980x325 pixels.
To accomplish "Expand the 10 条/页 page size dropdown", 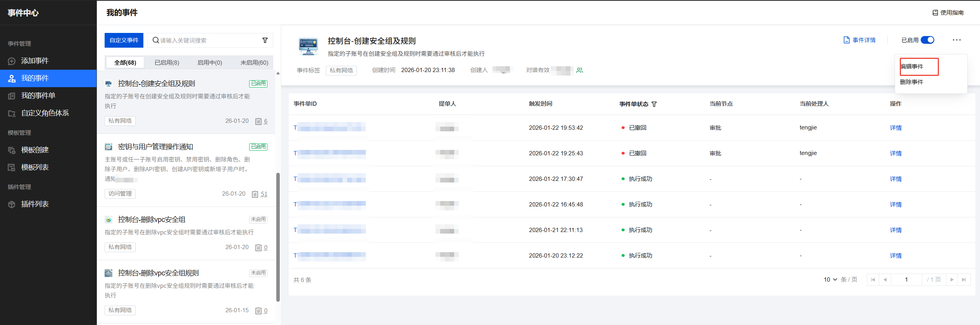I will (830, 280).
